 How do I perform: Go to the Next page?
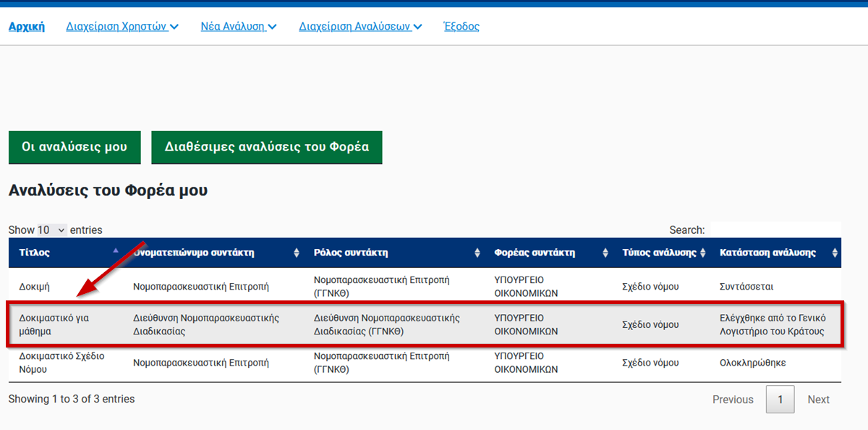819,400
